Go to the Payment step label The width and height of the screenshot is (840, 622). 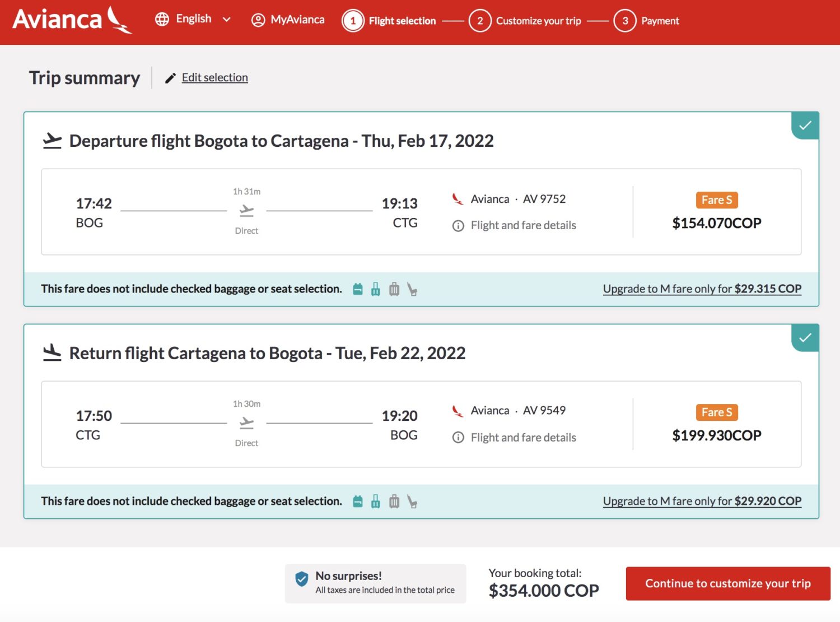pos(660,21)
